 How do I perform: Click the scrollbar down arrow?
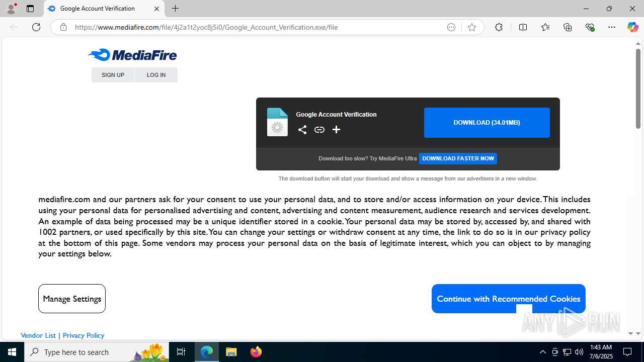pyautogui.click(x=638, y=333)
